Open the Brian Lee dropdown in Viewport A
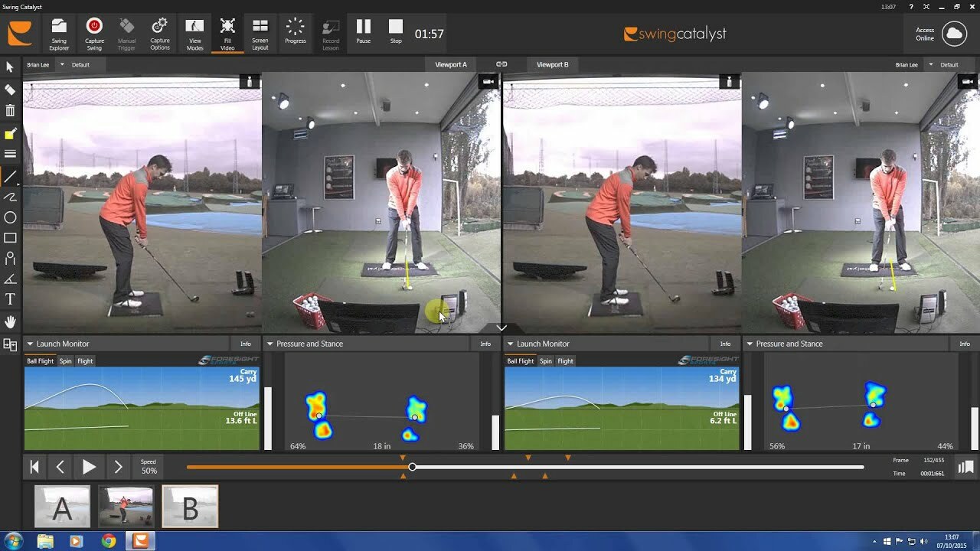Image resolution: width=980 pixels, height=551 pixels. pyautogui.click(x=63, y=64)
